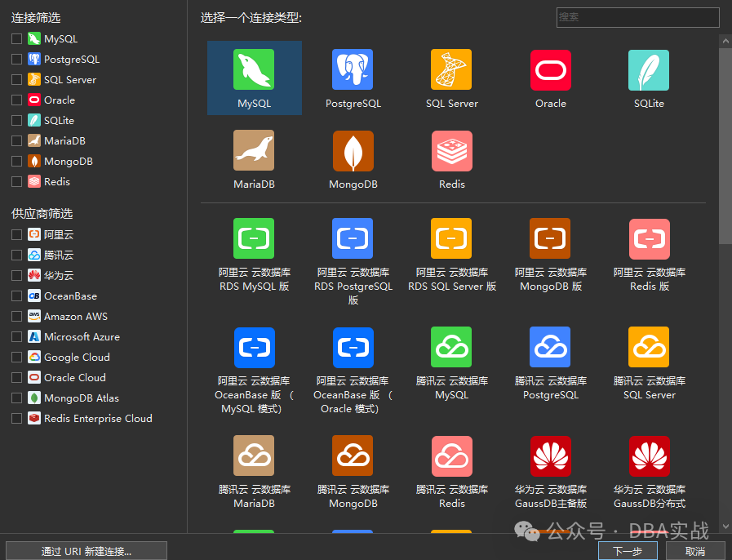Screen dimensions: 732x560
Task: Choose 华为云 GaussDB主备版 tile
Action: click(x=550, y=472)
